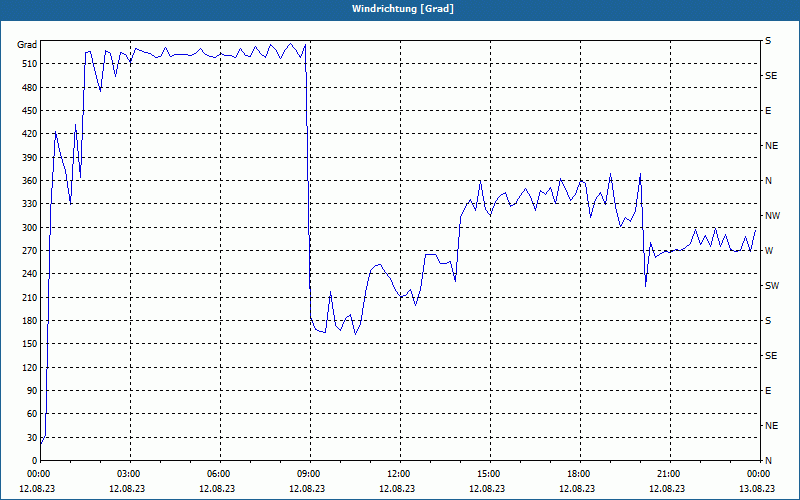Select the '12.08.23' date under 12:00
This screenshot has width=800, height=500.
(x=397, y=488)
